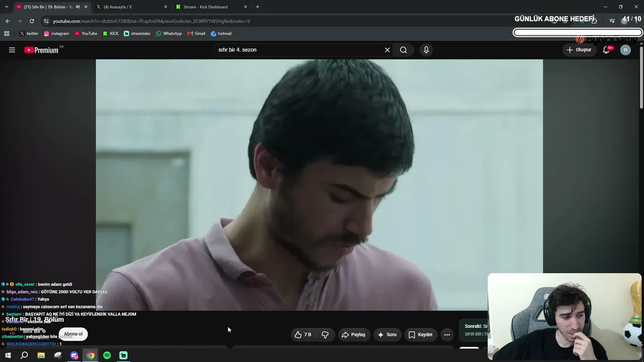This screenshot has height=362, width=644.
Task: Open the Chrome media control icon
Action: coord(612,21)
